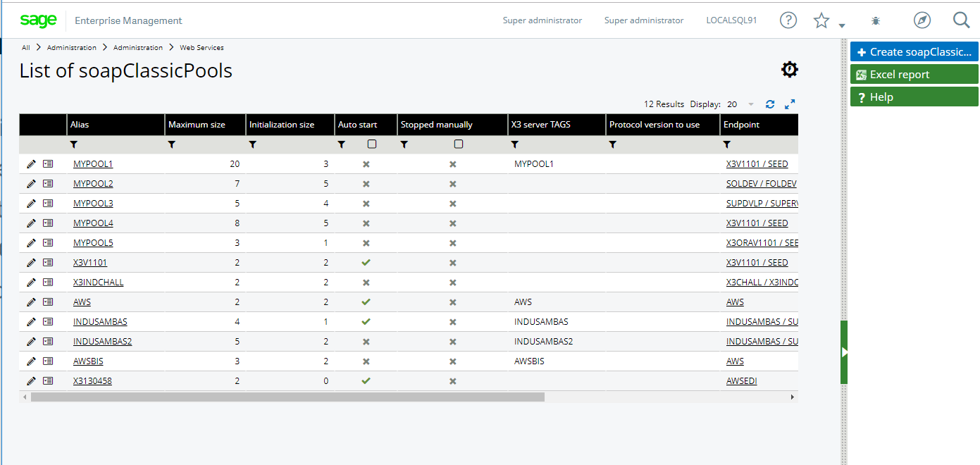
Task: Click Create soapClassic button
Action: [x=914, y=51]
